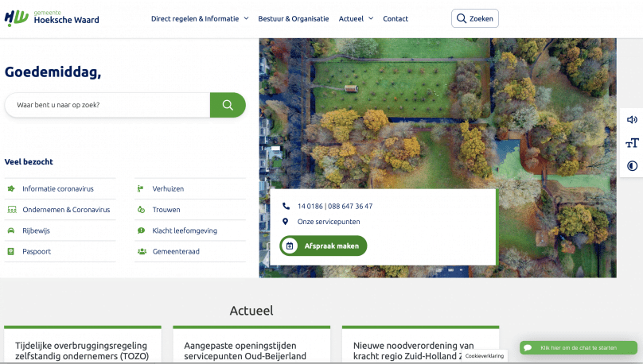The height and width of the screenshot is (364, 643).
Task: Open the read-aloud speaker icon
Action: [632, 120]
